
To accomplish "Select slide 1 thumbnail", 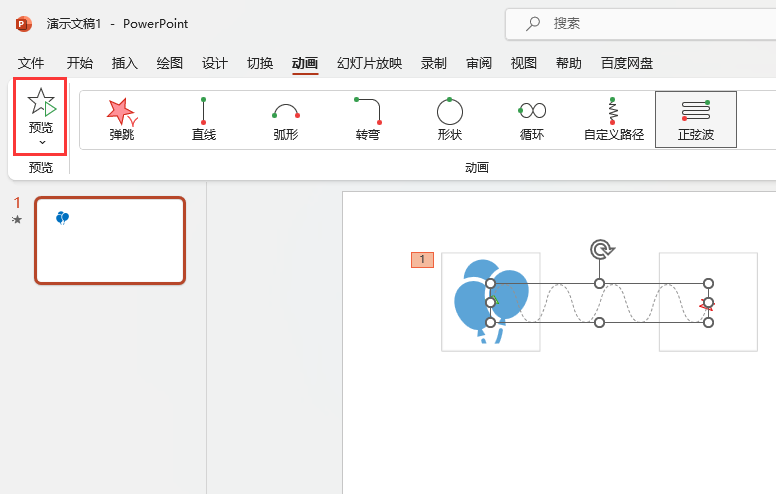I will (110, 241).
